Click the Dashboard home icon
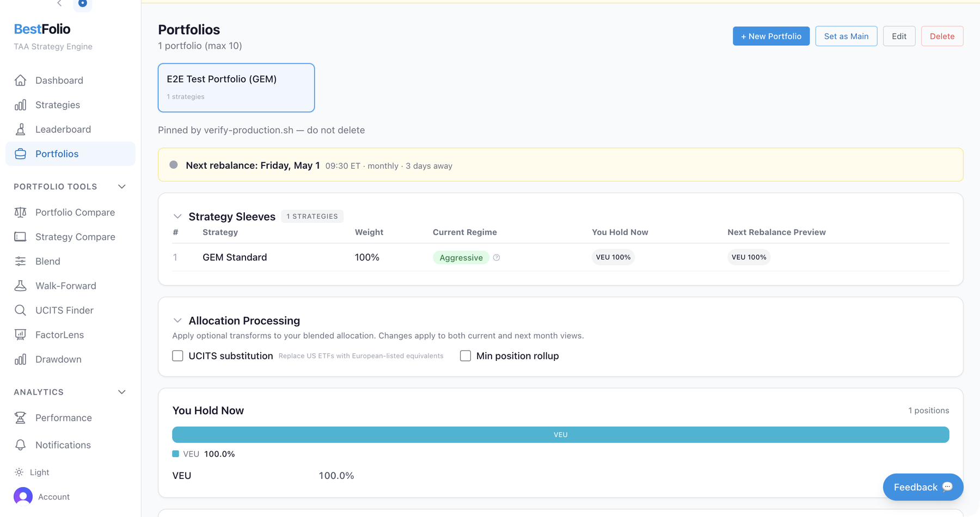This screenshot has width=980, height=517. point(20,81)
